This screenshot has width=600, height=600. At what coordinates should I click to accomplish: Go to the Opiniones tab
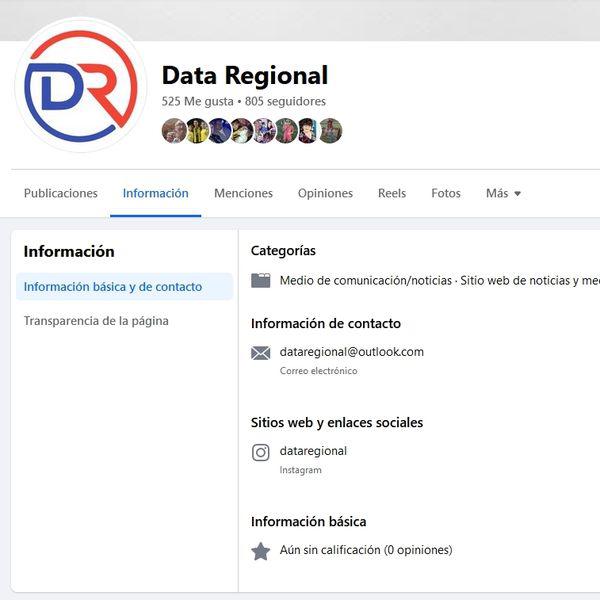[x=325, y=194]
